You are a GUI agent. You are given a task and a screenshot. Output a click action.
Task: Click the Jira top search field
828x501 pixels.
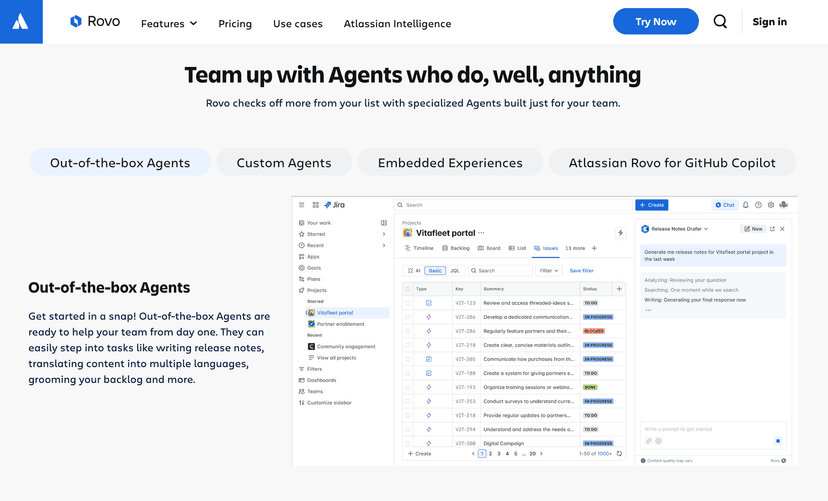(513, 205)
